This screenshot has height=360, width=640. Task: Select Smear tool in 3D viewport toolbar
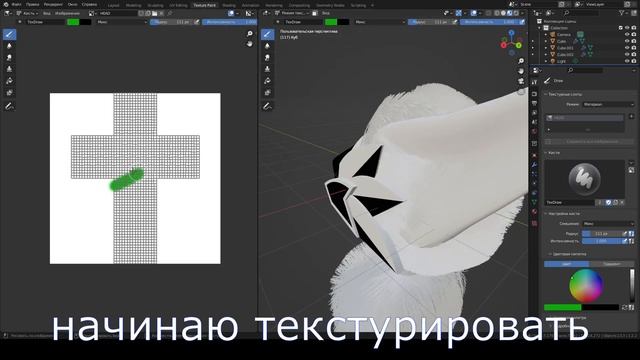coord(267,58)
